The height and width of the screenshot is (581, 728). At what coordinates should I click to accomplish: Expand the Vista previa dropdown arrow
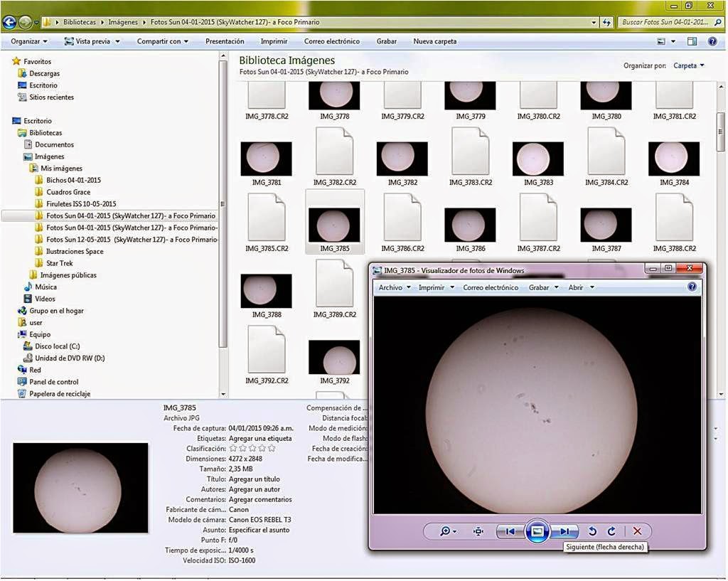pyautogui.click(x=118, y=41)
